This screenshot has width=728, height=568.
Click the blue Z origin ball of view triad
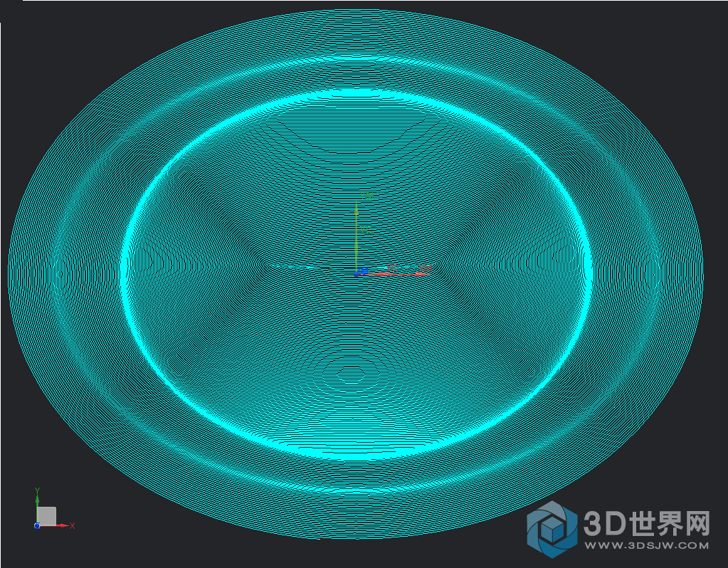pos(37,526)
